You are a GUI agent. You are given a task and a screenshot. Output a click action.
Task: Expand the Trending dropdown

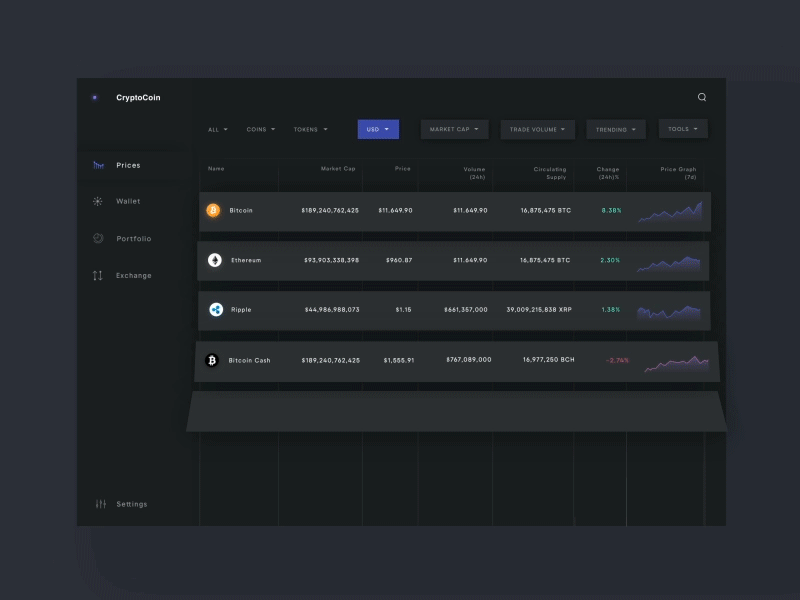616,130
